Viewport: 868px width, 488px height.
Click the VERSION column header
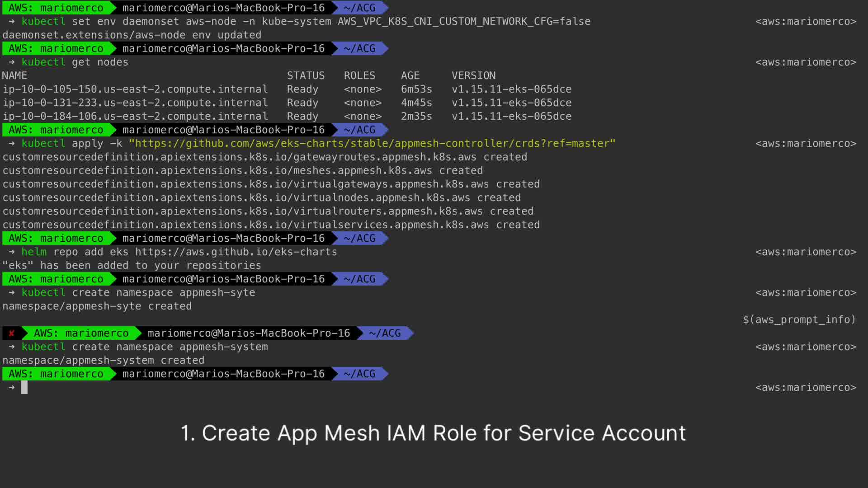tap(473, 75)
